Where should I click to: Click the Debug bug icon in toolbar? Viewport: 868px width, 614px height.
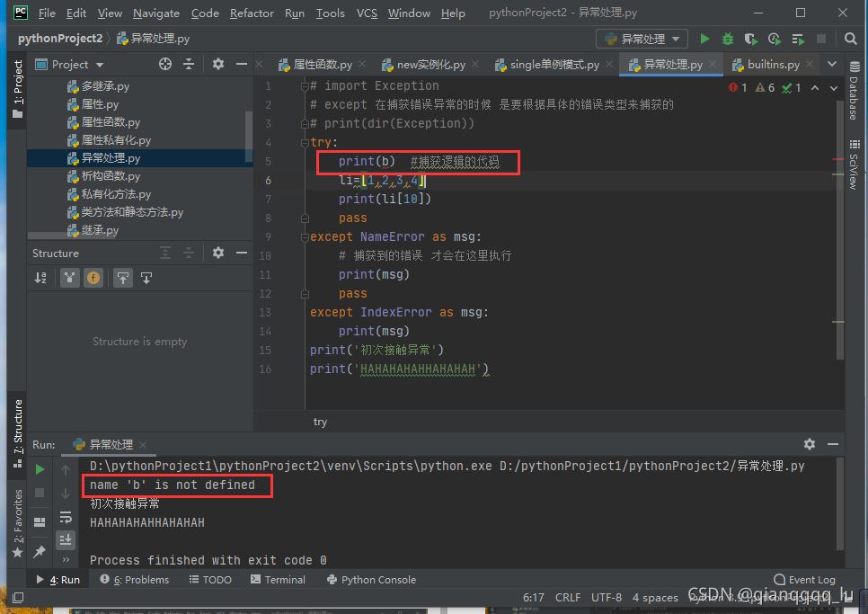tap(728, 39)
